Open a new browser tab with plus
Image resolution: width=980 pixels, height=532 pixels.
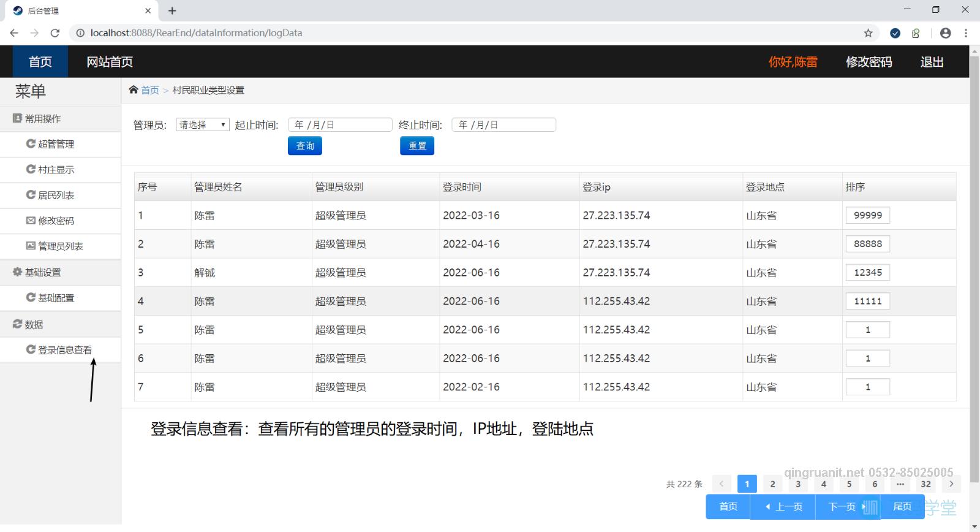pyautogui.click(x=172, y=10)
